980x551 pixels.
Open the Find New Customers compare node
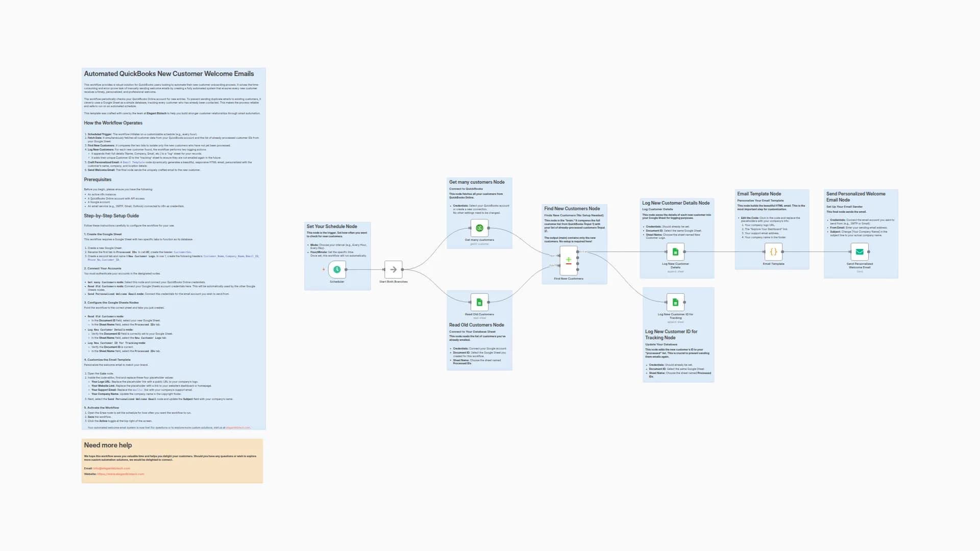click(568, 261)
